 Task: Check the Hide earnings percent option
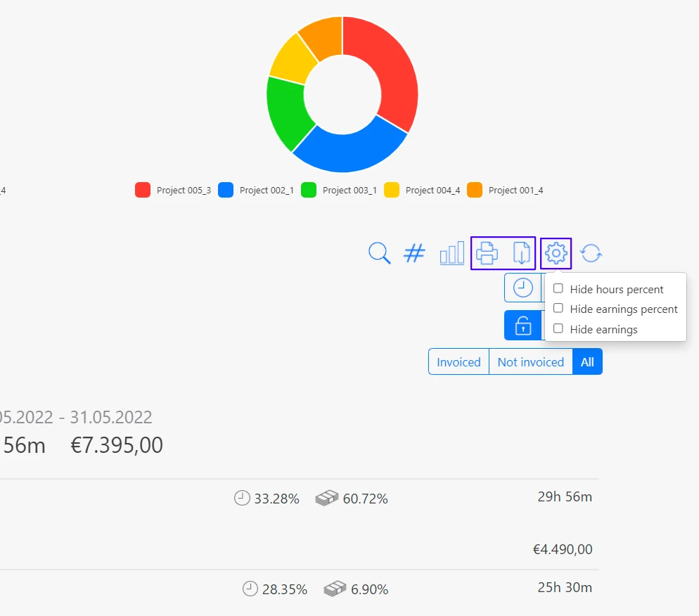click(558, 308)
